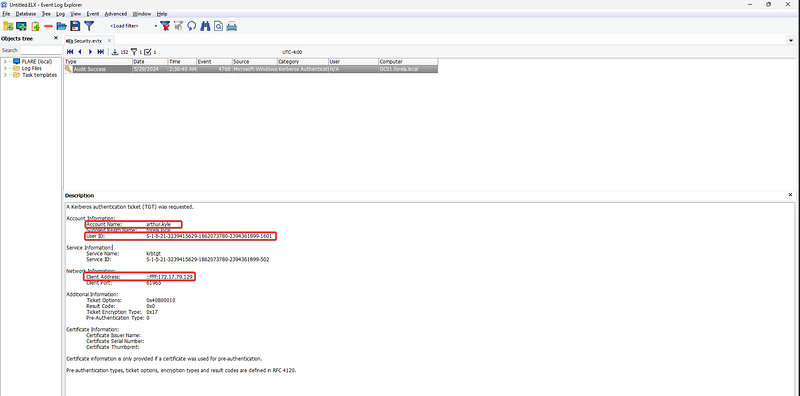This screenshot has width=800, height=396.
Task: Click the printer icon
Action: point(232,26)
